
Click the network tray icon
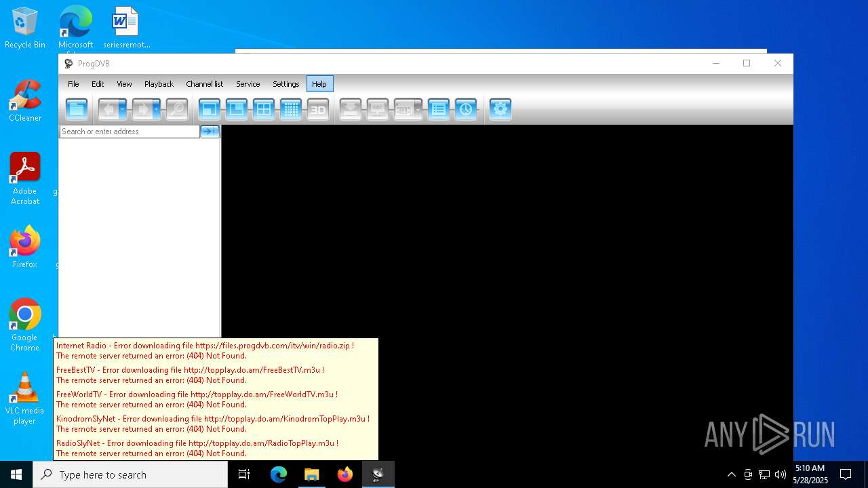coord(764,474)
